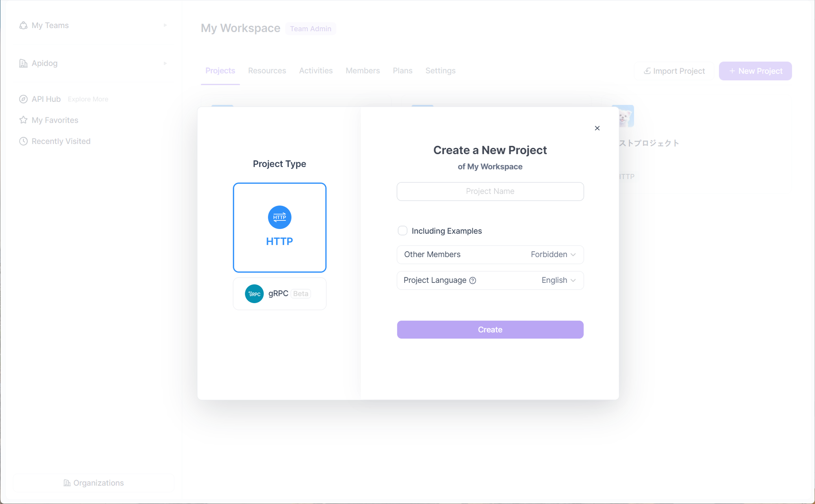Image resolution: width=815 pixels, height=504 pixels.
Task: Click the Create button to submit
Action: pyautogui.click(x=489, y=329)
